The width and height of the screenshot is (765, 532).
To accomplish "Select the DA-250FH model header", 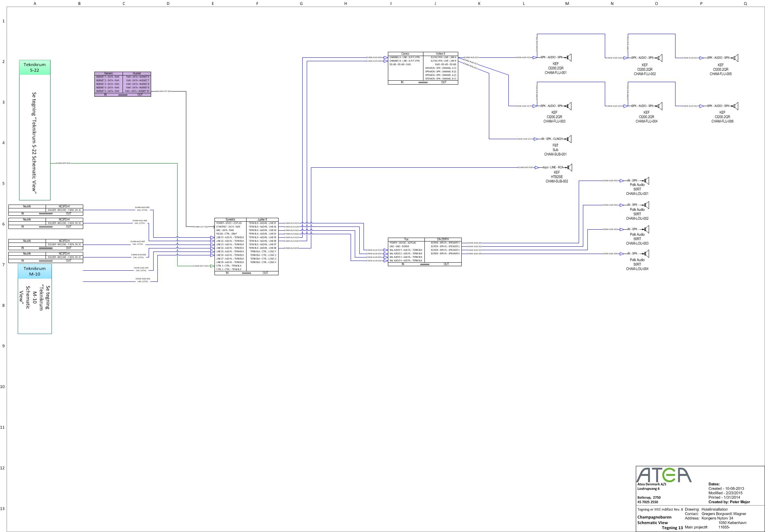I will 443,239.
